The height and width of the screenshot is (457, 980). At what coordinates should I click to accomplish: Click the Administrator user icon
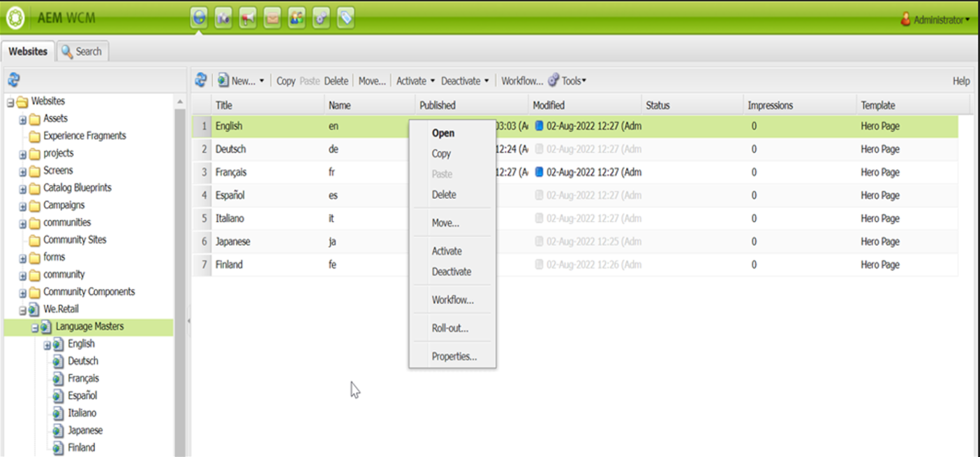907,19
